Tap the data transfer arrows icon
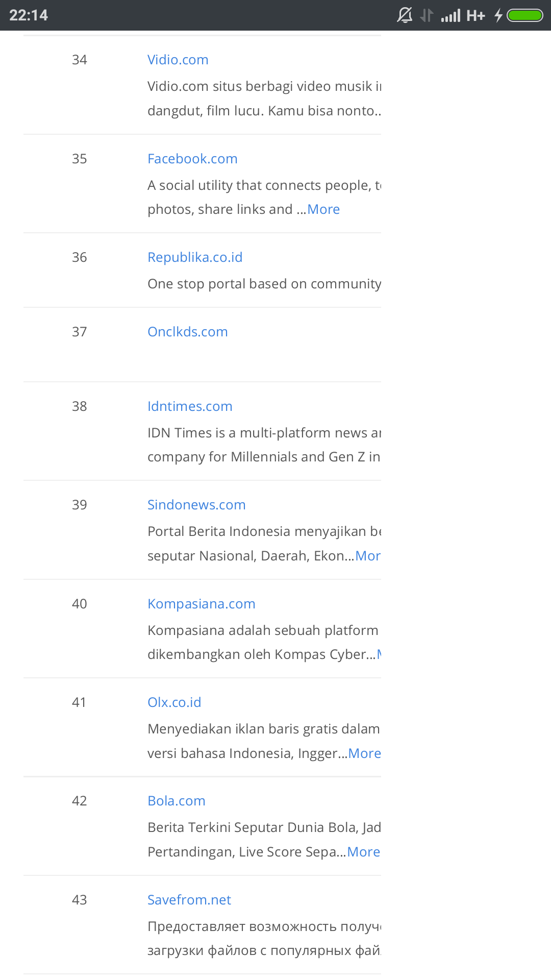Viewport: 551px width, 980px height. click(427, 15)
